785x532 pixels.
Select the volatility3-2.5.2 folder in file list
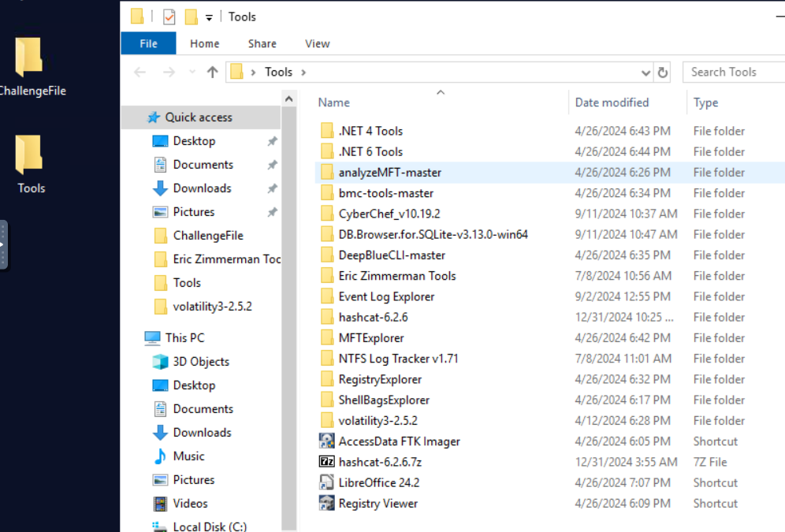tap(378, 421)
